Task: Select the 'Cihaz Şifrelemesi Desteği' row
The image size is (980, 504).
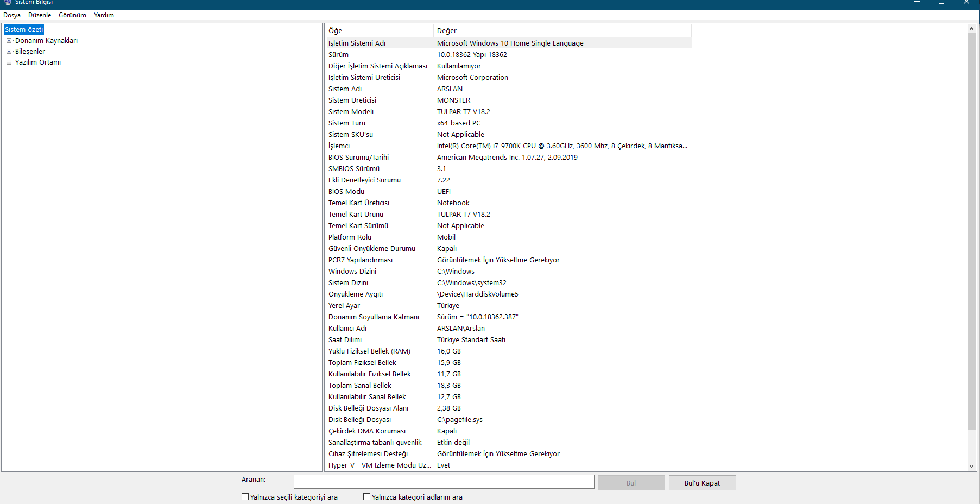Action: (508, 453)
